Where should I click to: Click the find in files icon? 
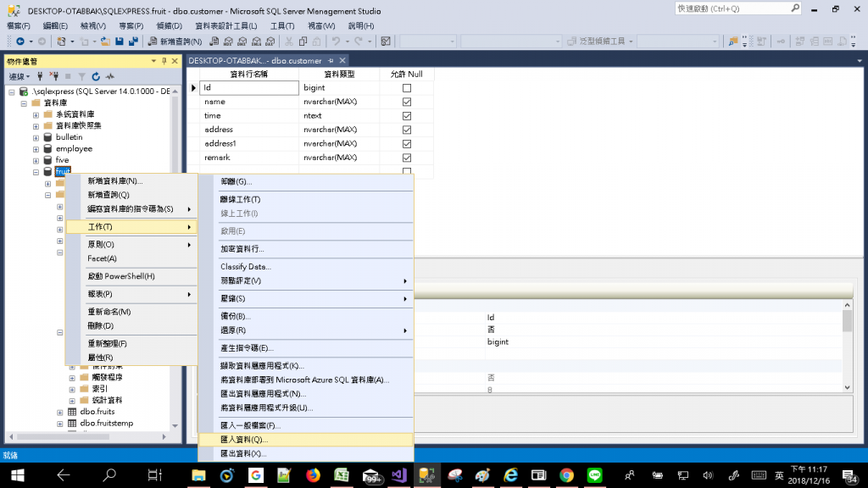[x=733, y=42]
